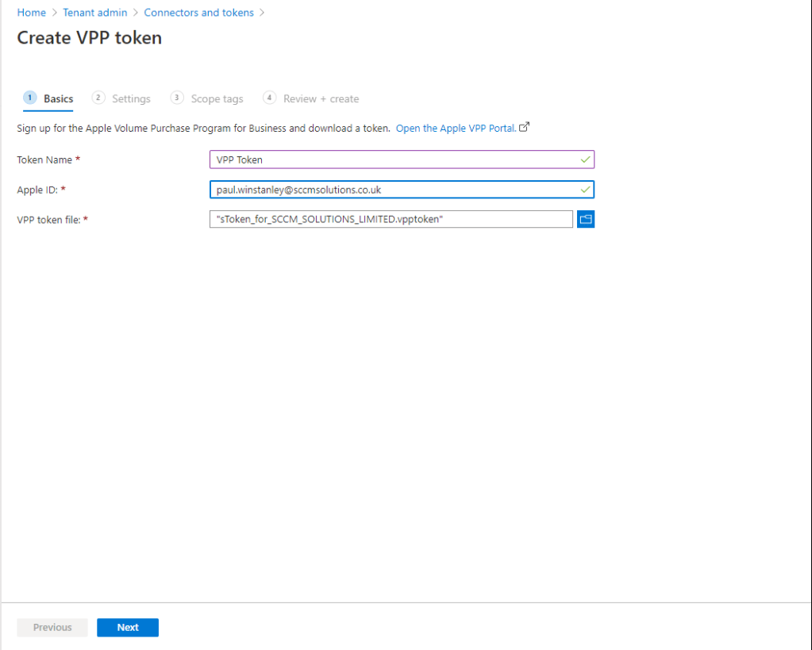Focus the Token Name text field
Screen dimensions: 812x650
(x=393, y=160)
